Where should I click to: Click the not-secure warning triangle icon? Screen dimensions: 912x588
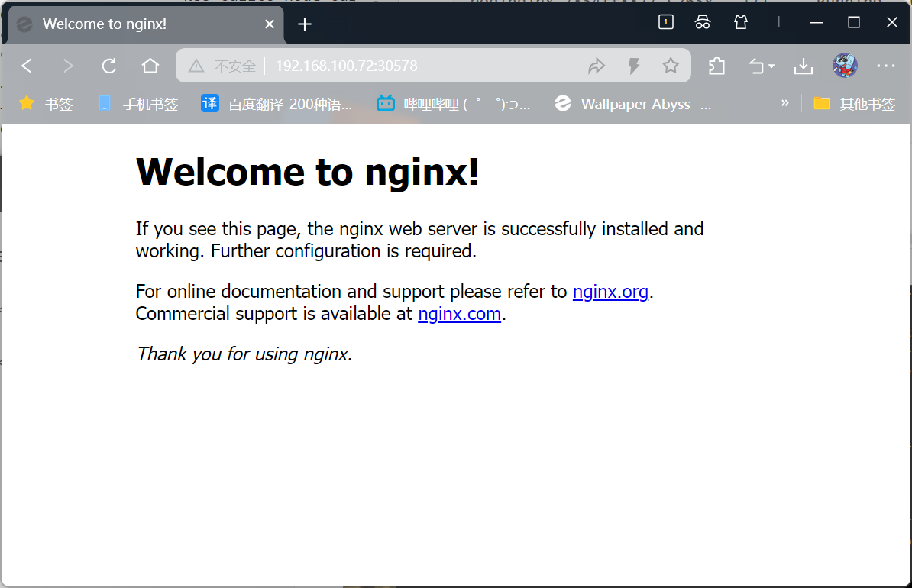point(196,66)
